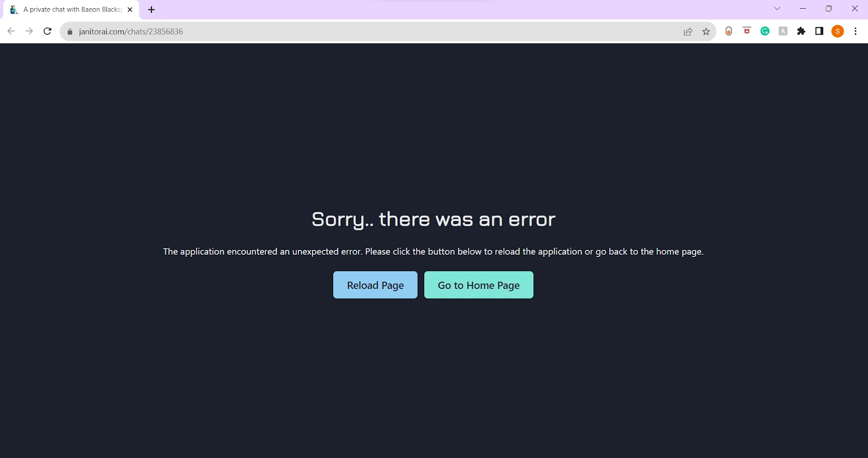Open the Extensions puzzle-piece menu
Viewport: 868px width, 458px height.
801,31
